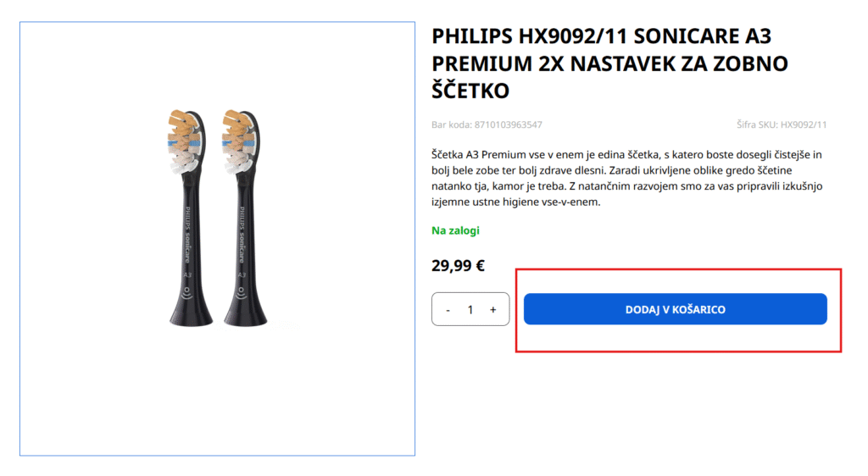Click the left toothbrush head image

(188, 220)
